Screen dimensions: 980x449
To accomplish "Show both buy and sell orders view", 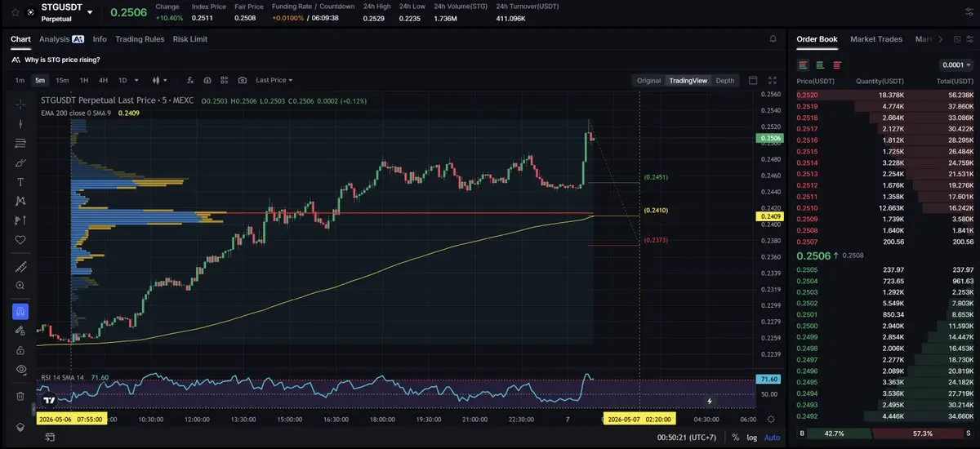I will pos(803,64).
